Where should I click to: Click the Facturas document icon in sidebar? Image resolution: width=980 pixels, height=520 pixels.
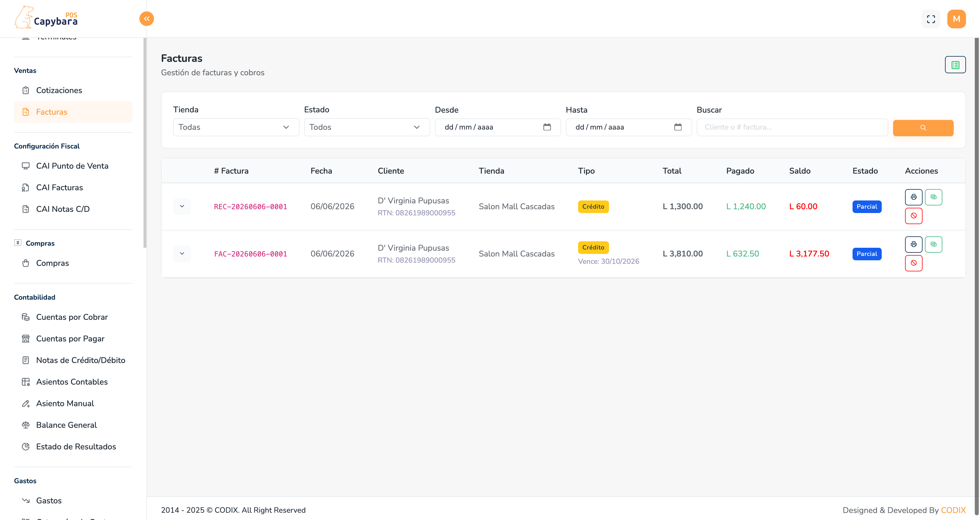25,112
